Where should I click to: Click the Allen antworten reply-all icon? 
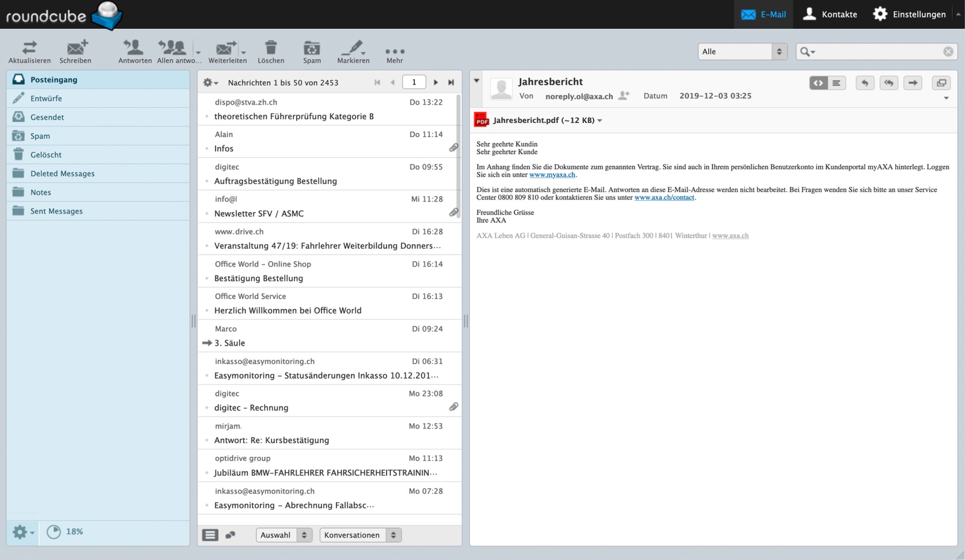pyautogui.click(x=172, y=47)
